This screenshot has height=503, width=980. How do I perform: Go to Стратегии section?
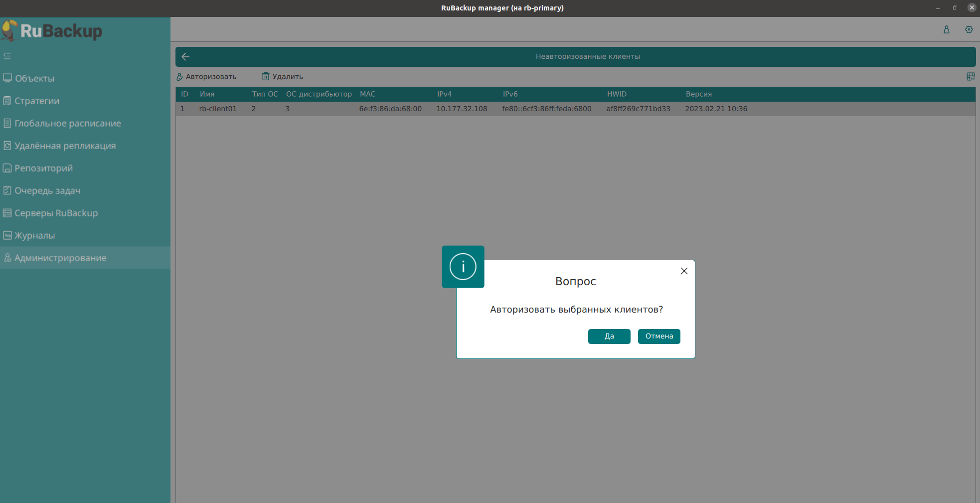[36, 101]
